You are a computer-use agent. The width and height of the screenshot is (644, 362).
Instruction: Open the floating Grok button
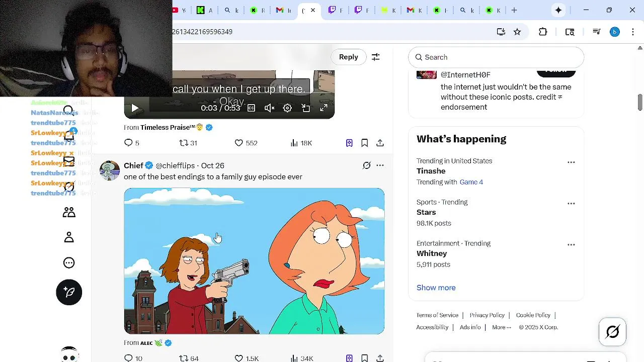612,332
